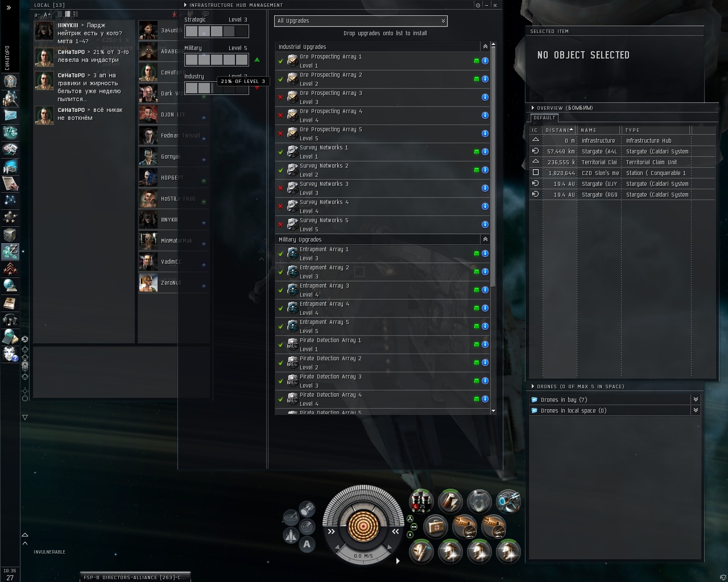Toggle online state of Entrapment Array 1
This screenshot has height=582, width=728.
(x=477, y=253)
